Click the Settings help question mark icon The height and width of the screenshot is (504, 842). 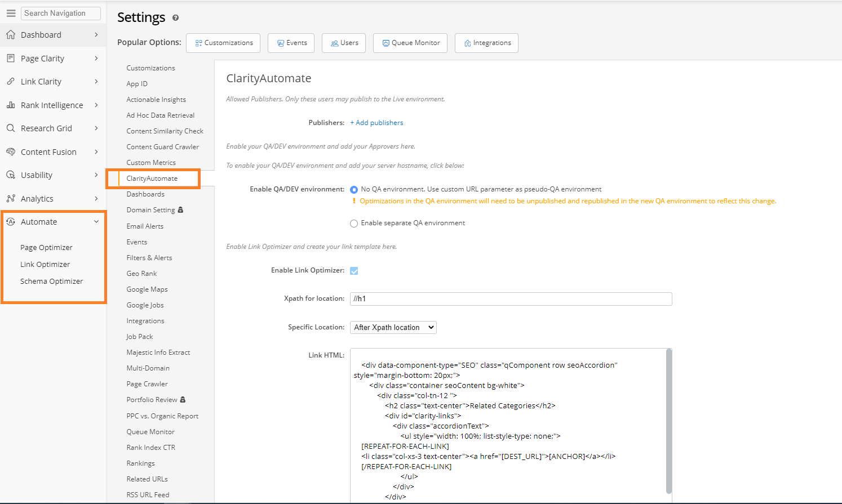pos(175,18)
